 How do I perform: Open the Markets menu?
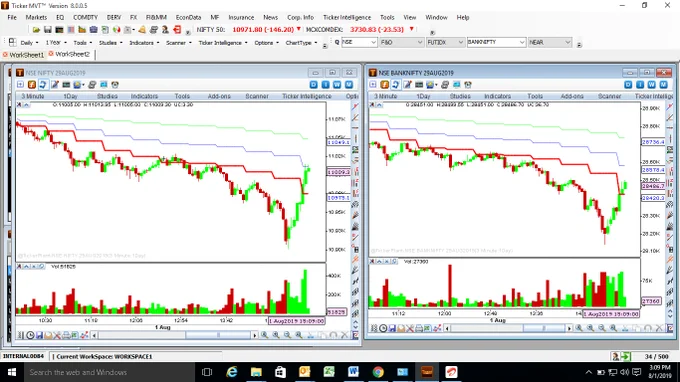(36, 17)
